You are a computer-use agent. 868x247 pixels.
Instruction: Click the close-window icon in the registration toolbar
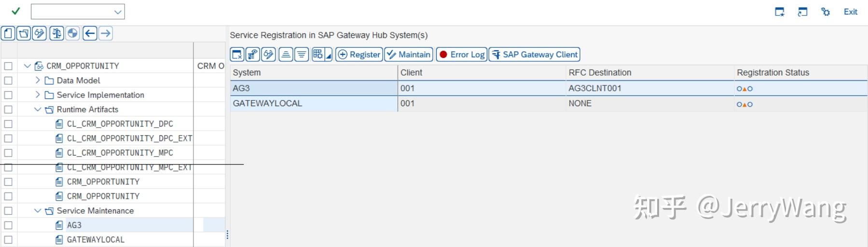[237, 55]
